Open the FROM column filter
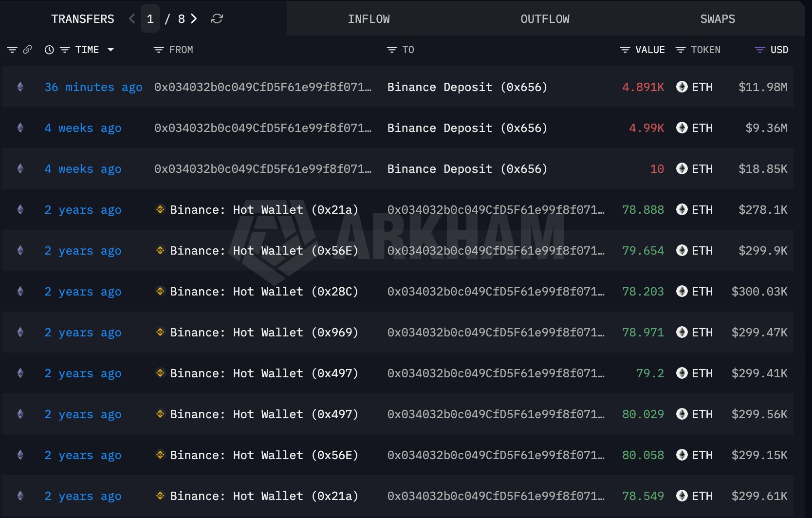Image resolution: width=812 pixels, height=518 pixels. click(x=159, y=50)
